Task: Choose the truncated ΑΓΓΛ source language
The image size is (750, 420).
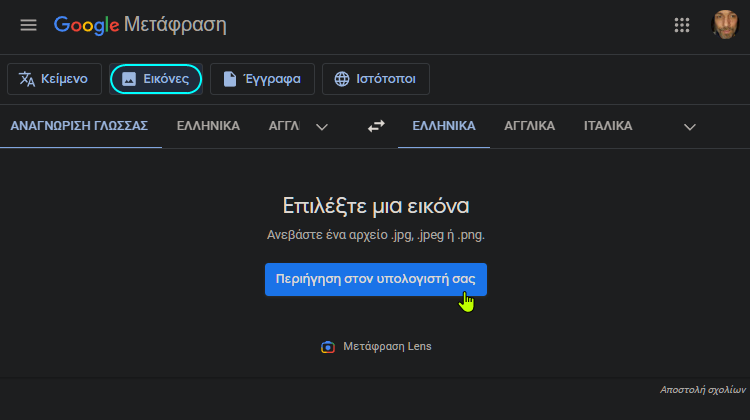Action: pos(284,126)
